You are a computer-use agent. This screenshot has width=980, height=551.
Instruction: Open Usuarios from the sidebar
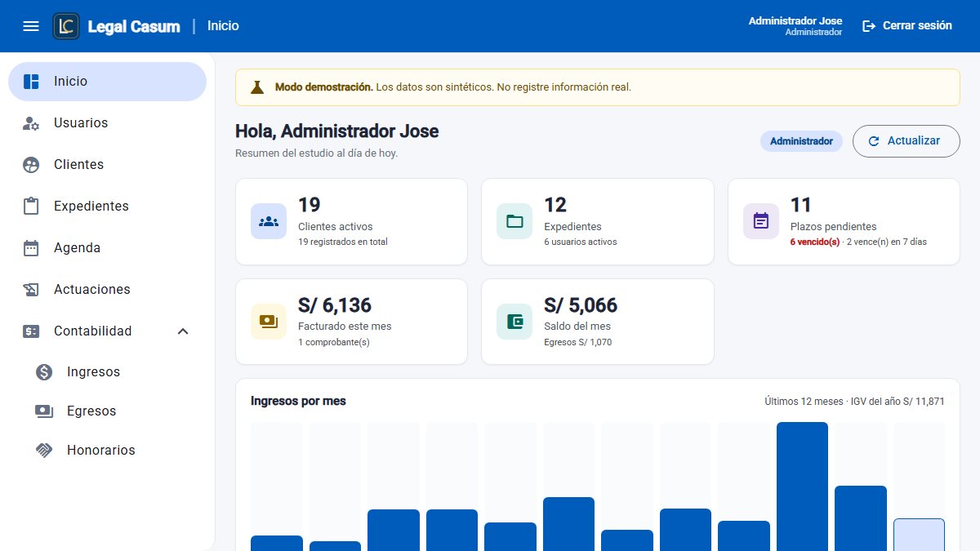[x=107, y=123]
